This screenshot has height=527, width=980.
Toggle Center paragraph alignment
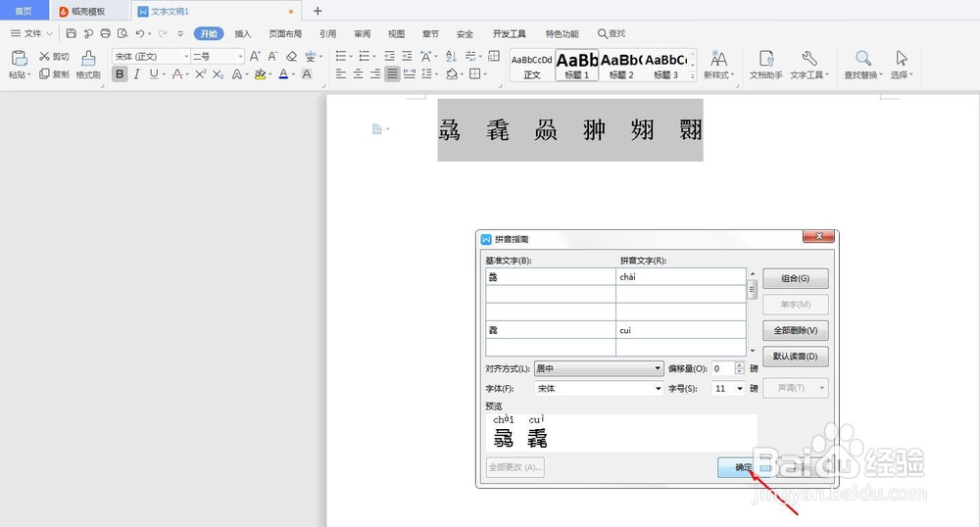[x=358, y=74]
